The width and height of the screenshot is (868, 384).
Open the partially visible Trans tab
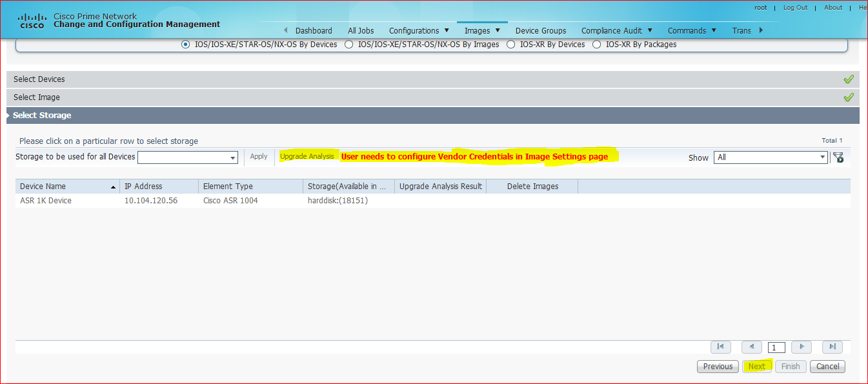pos(742,30)
